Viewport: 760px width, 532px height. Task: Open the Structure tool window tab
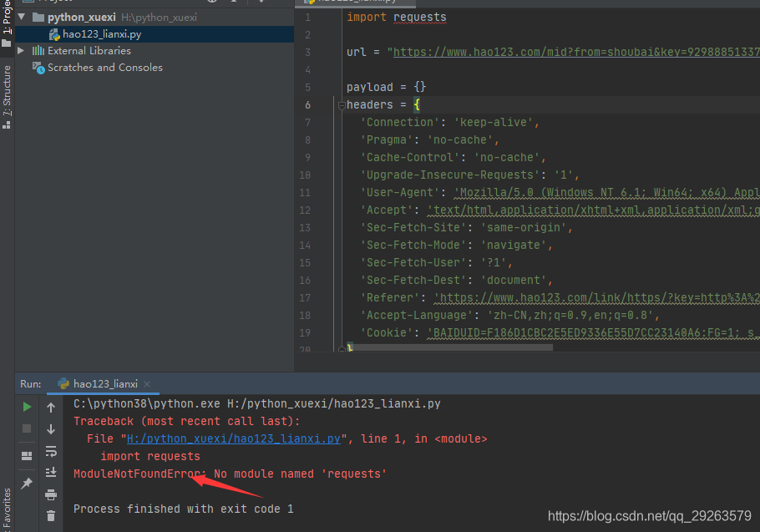(7, 97)
